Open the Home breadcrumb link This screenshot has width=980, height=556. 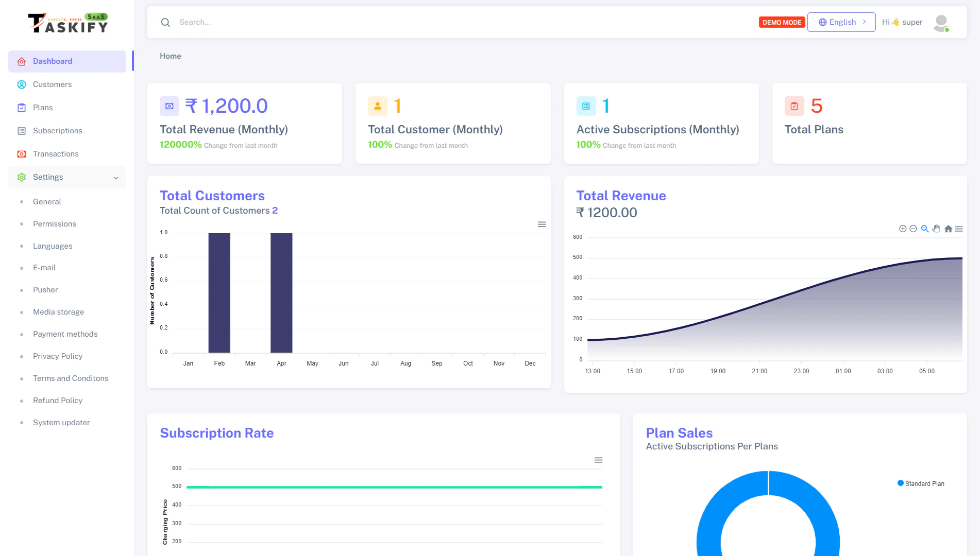point(171,56)
